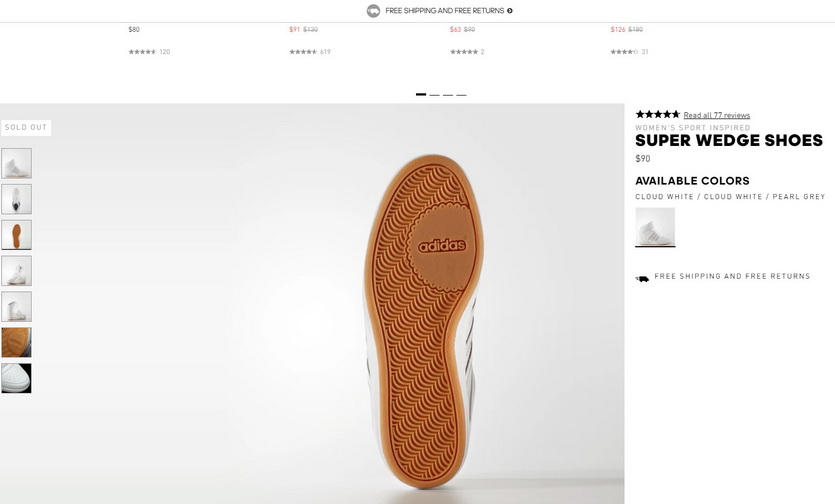Jump to last carousel page indicator
Image resolution: width=835 pixels, height=504 pixels.
coord(461,94)
